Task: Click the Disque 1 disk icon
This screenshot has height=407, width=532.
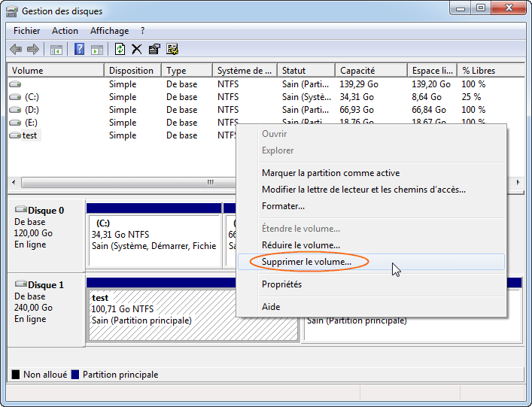Action: click(x=21, y=284)
